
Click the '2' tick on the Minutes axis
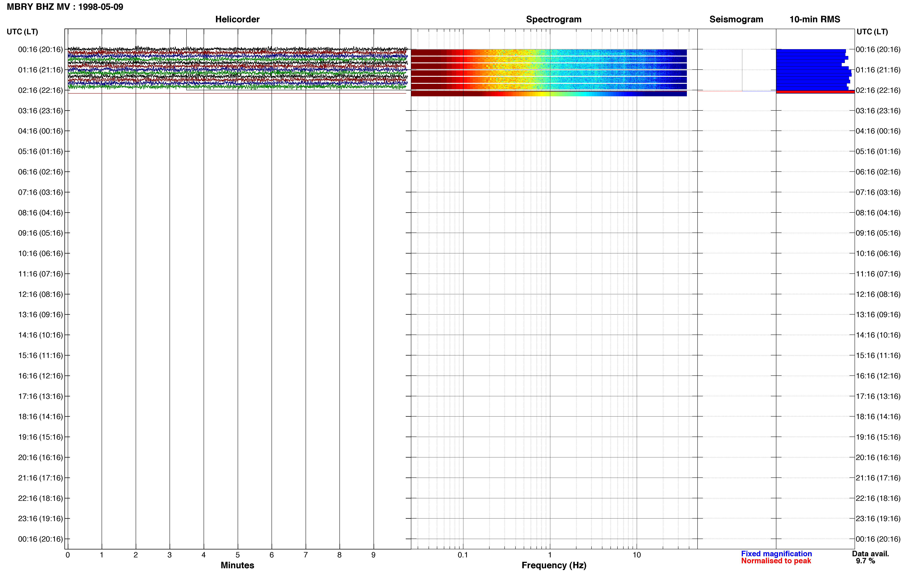click(x=136, y=555)
